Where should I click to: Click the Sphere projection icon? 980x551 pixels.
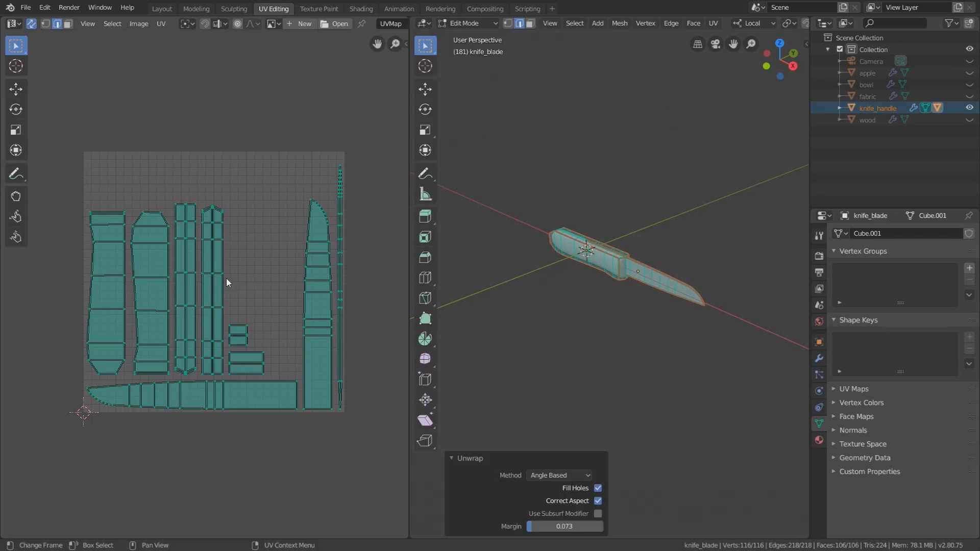426,359
